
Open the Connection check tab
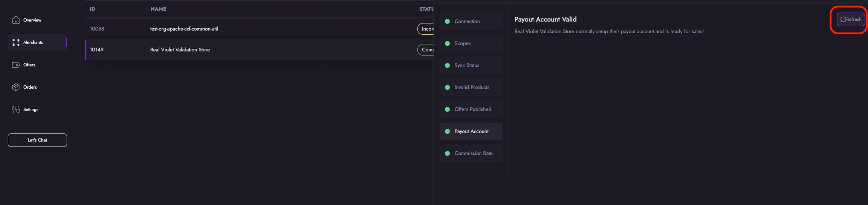[471, 22]
